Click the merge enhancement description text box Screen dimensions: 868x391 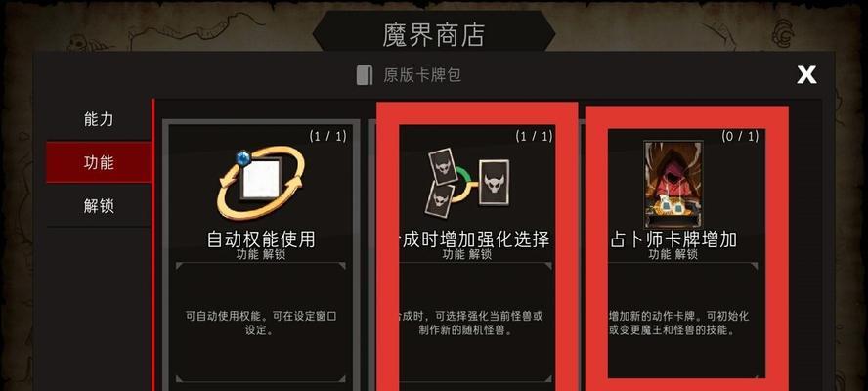tap(474, 323)
